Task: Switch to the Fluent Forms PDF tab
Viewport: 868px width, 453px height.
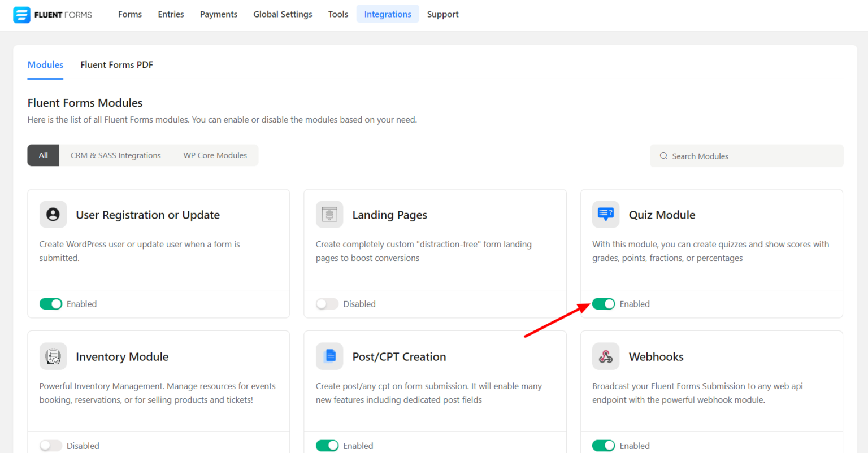Action: (x=116, y=64)
